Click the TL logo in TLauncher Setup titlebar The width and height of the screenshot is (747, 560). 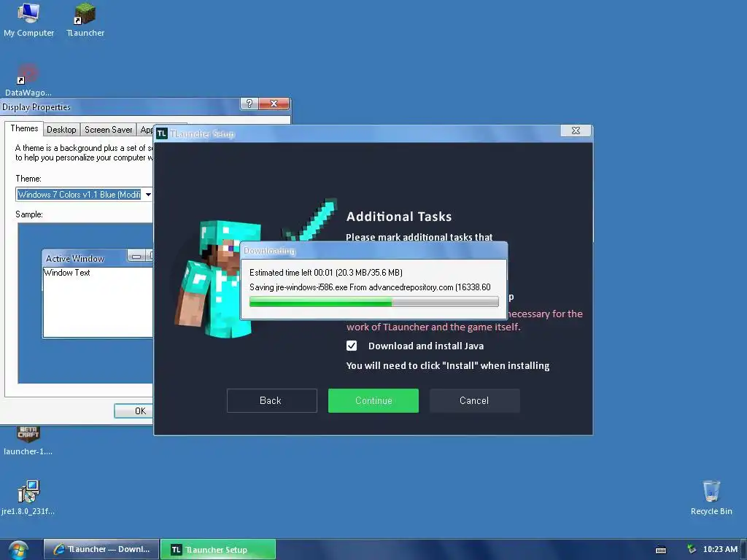161,133
